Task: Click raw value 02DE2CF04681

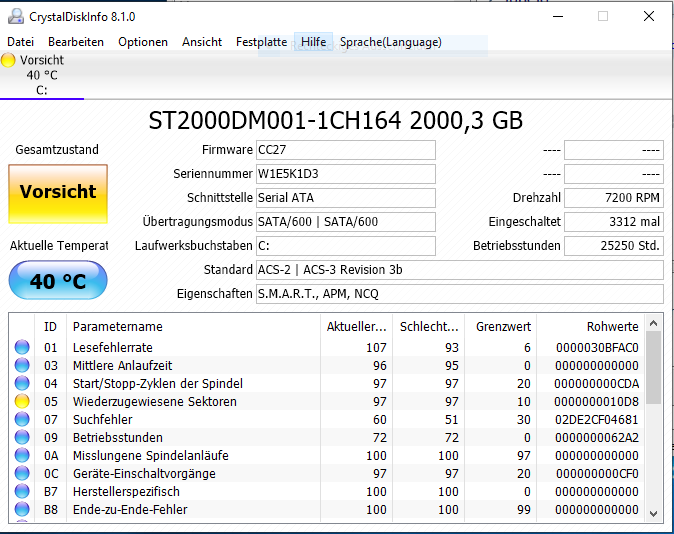Action: click(596, 420)
